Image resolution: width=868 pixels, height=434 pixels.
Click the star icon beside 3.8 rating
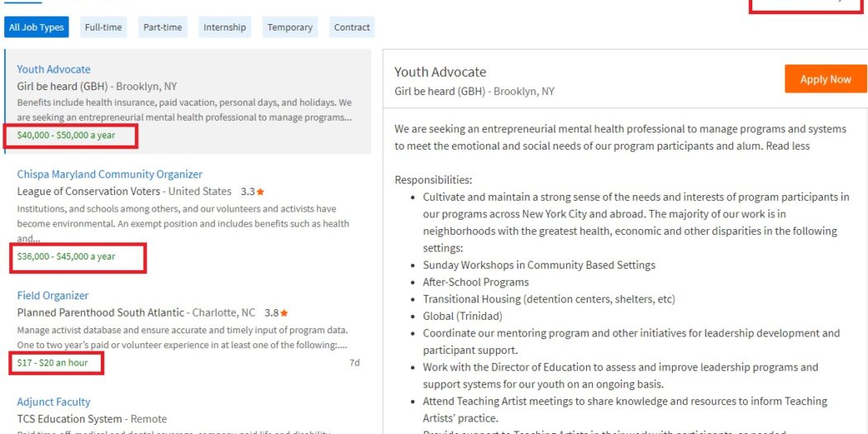click(x=284, y=313)
